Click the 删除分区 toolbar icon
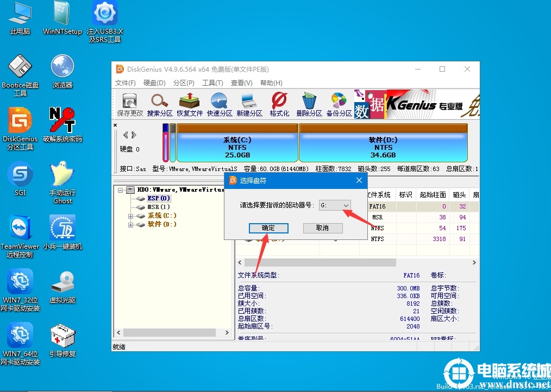551x392 pixels. pyautogui.click(x=309, y=104)
